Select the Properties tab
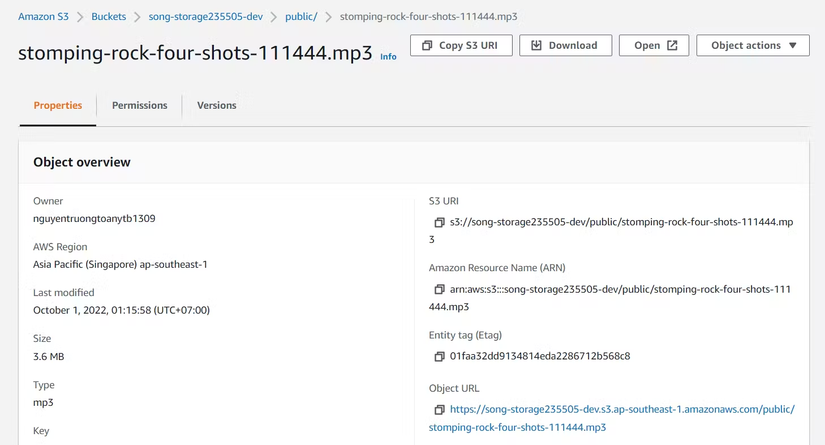The width and height of the screenshot is (825, 445). click(x=58, y=105)
